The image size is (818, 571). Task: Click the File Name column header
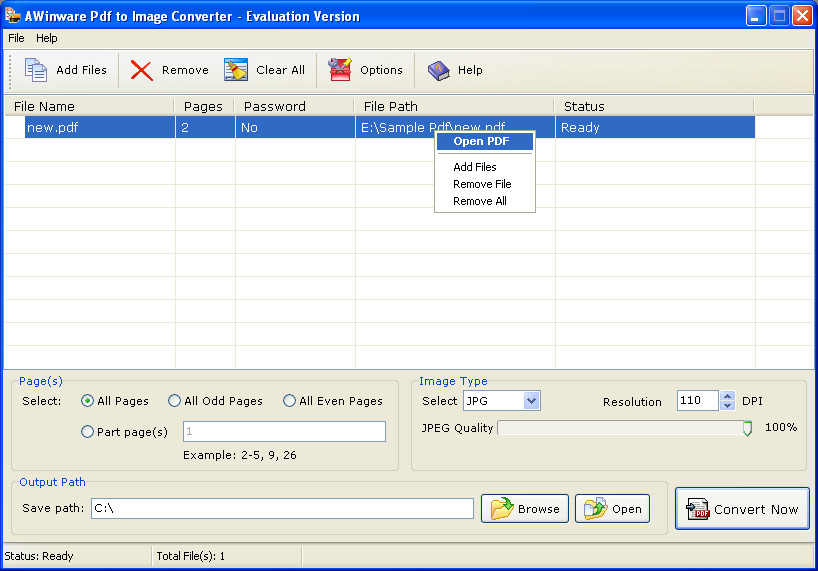[89, 106]
